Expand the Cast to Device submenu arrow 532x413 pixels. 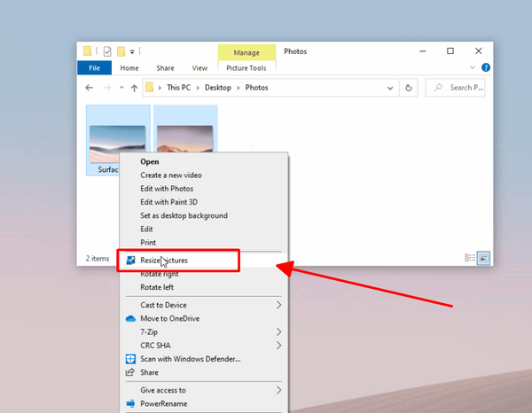(278, 305)
